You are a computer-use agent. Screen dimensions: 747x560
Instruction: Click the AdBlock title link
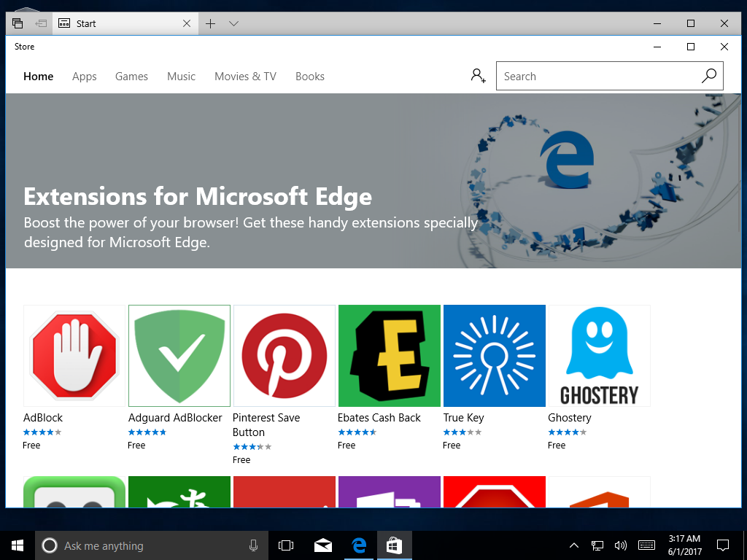[43, 418]
